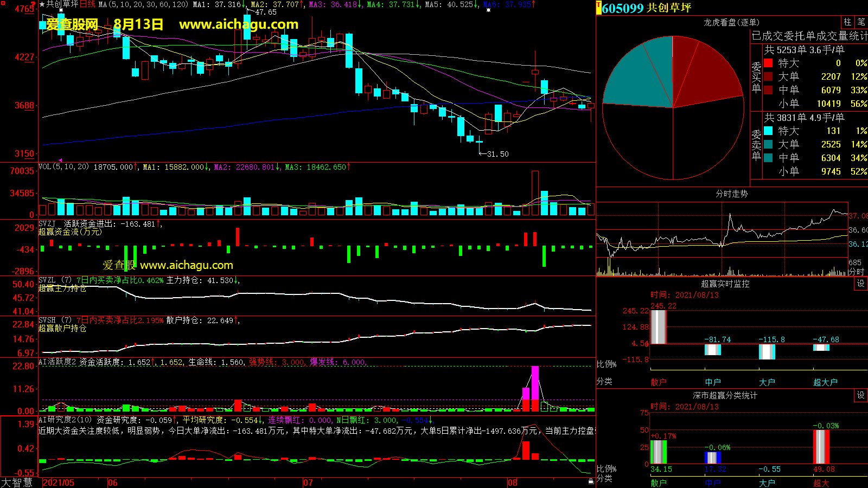Click the stock code 605099 title

tap(622, 8)
